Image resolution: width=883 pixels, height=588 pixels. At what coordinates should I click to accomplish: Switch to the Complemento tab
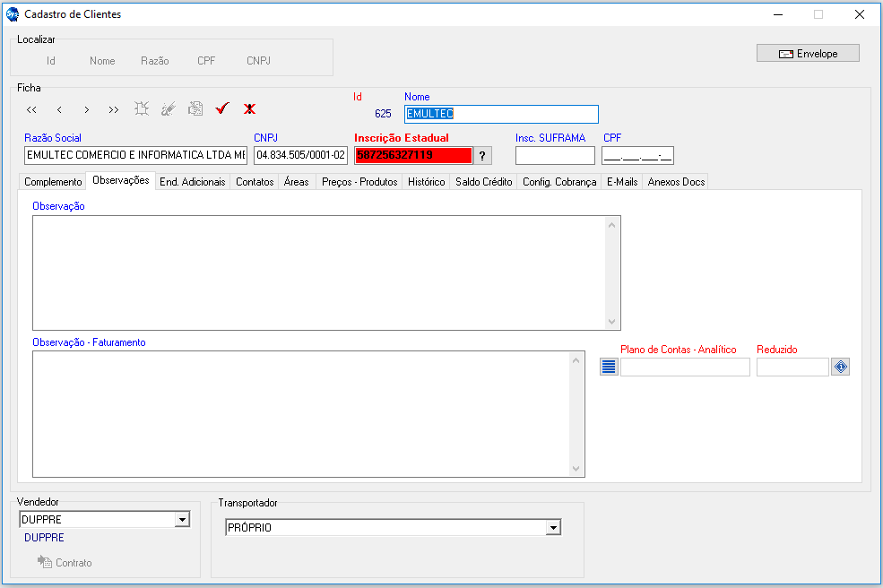point(53,182)
